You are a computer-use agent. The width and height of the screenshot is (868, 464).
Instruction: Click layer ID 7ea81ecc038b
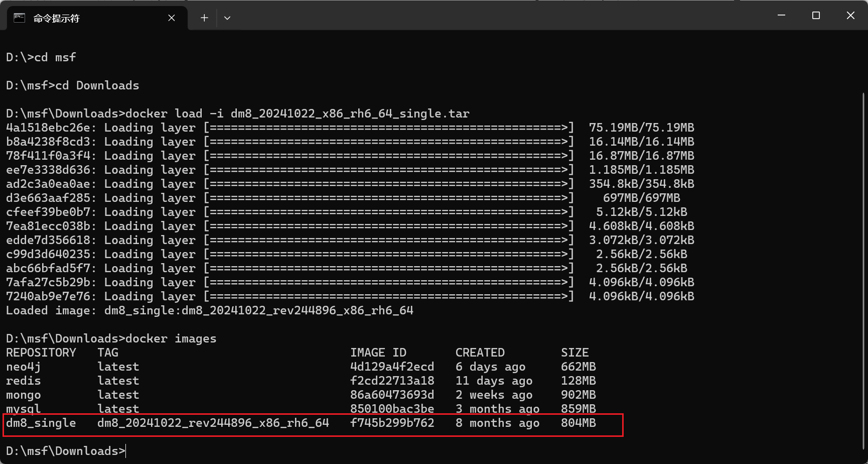point(48,226)
